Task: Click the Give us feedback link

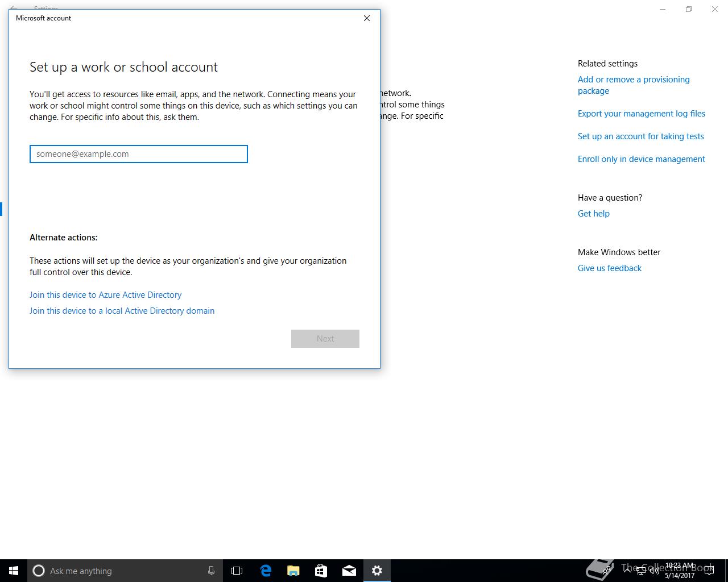Action: [x=610, y=268]
